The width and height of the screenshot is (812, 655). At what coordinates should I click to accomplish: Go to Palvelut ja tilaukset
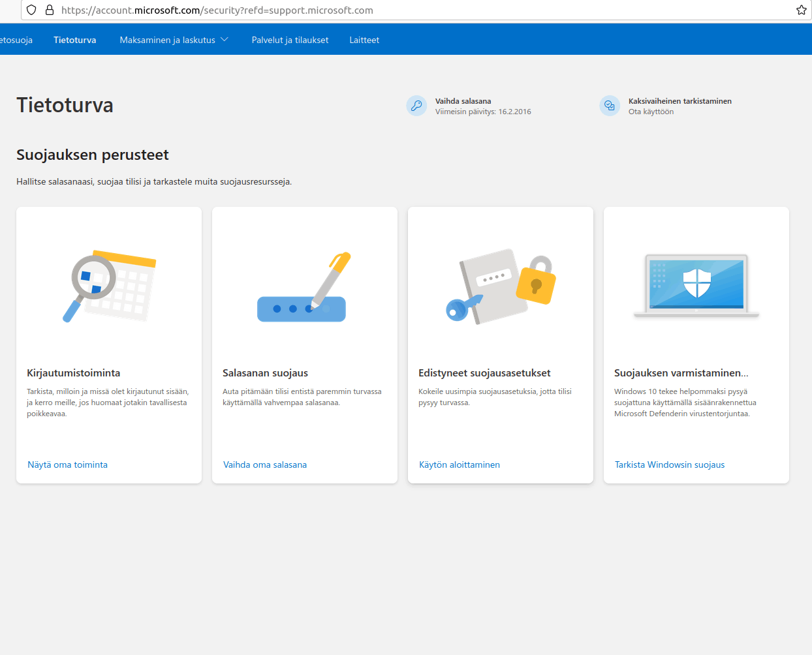[290, 40]
